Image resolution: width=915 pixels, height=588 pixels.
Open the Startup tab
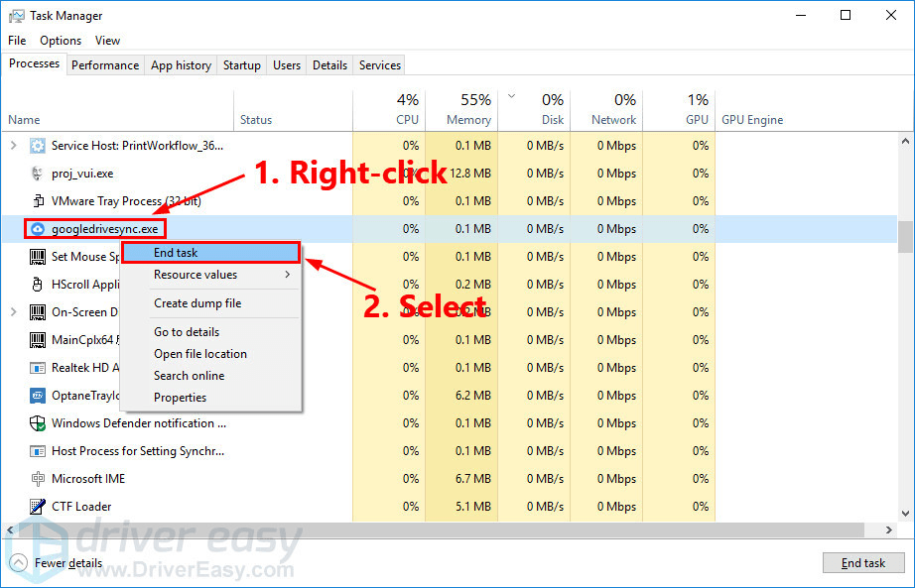coord(241,65)
